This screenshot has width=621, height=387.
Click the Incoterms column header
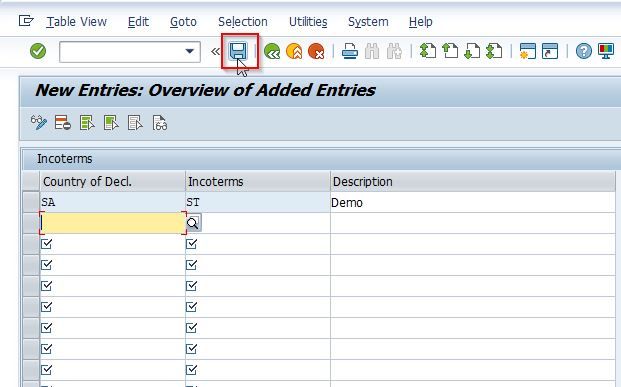point(257,182)
